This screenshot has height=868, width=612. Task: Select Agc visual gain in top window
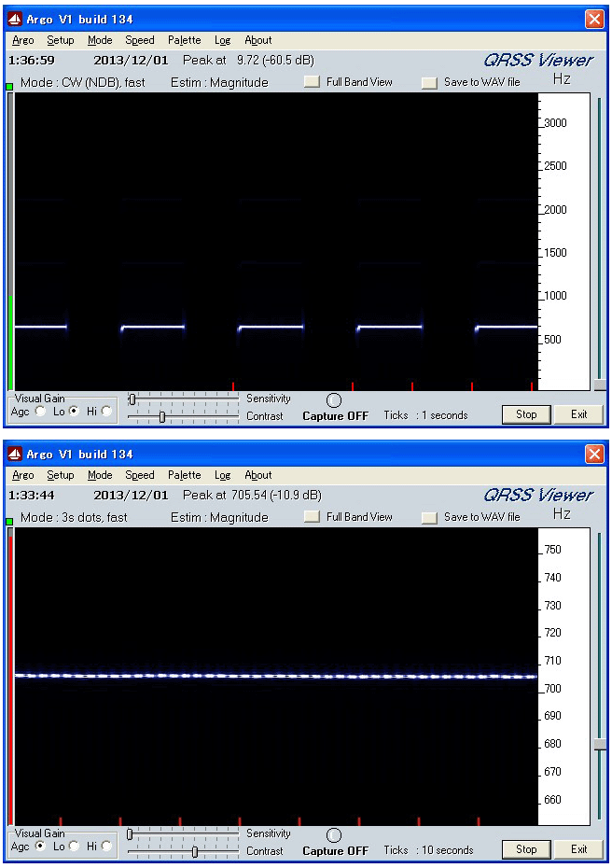tap(40, 412)
